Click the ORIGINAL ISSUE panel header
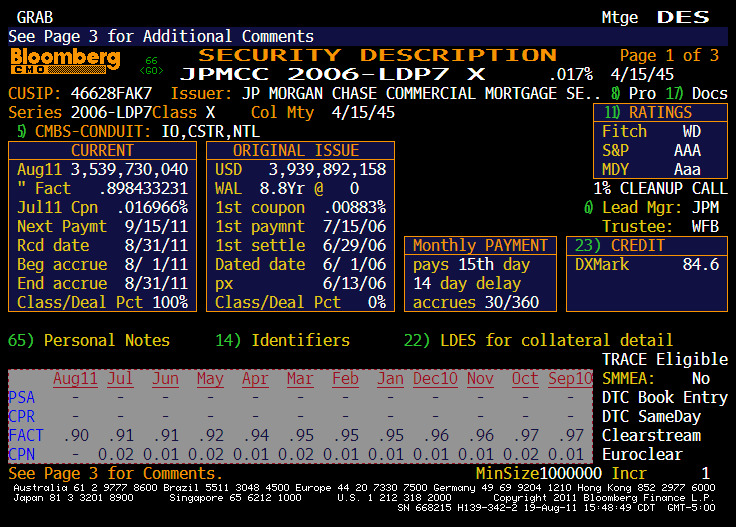Screen dimensions: 736x527 (300, 150)
